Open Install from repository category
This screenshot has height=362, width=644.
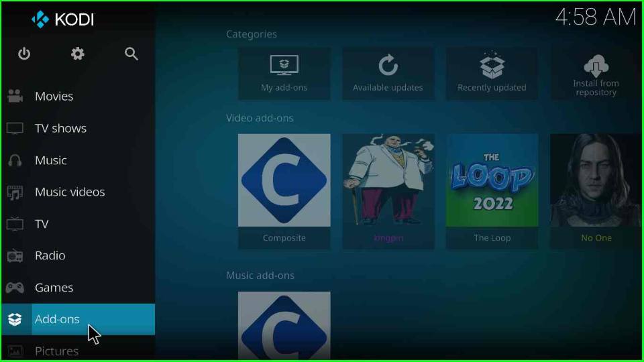click(x=596, y=74)
